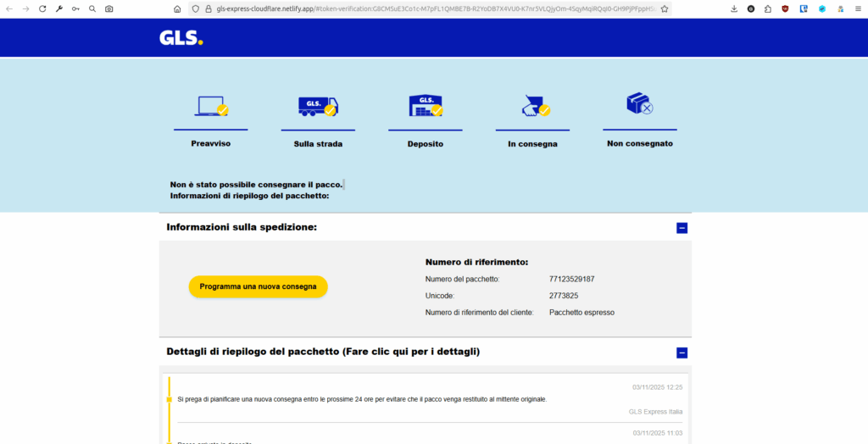Collapse the Dettagli di riepilogo section

[682, 352]
